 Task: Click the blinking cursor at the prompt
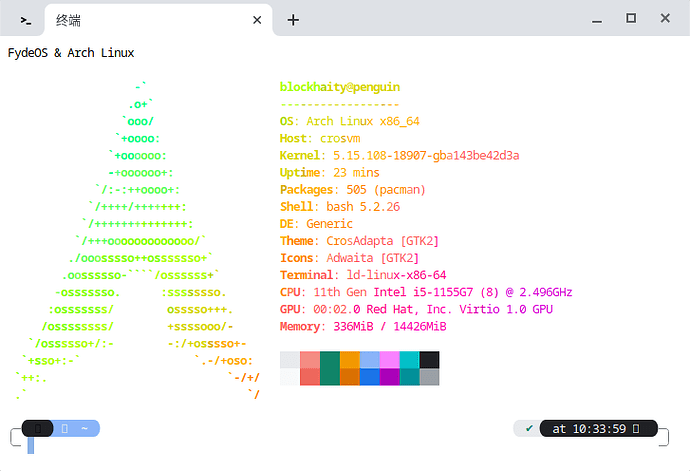coord(31,445)
